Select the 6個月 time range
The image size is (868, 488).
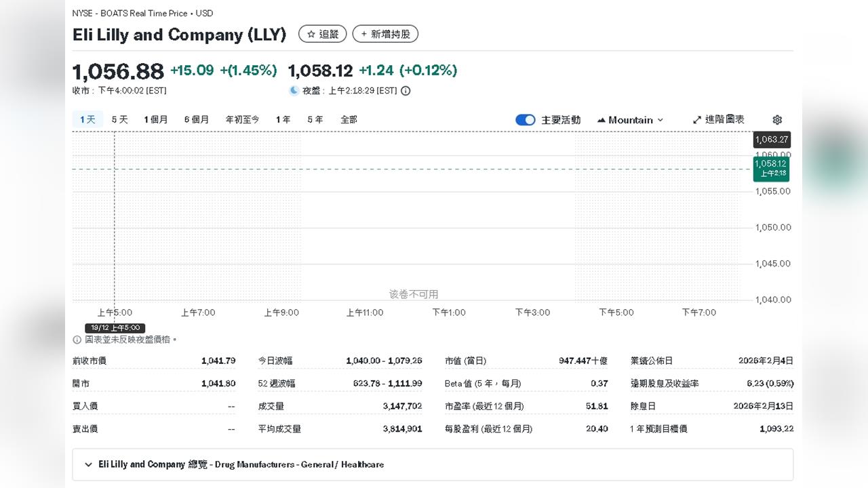tap(196, 119)
